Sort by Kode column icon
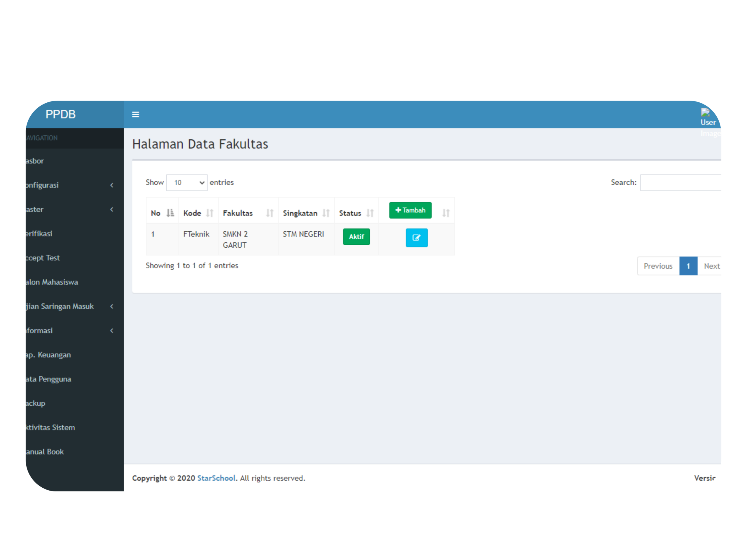747x560 pixels. (210, 213)
